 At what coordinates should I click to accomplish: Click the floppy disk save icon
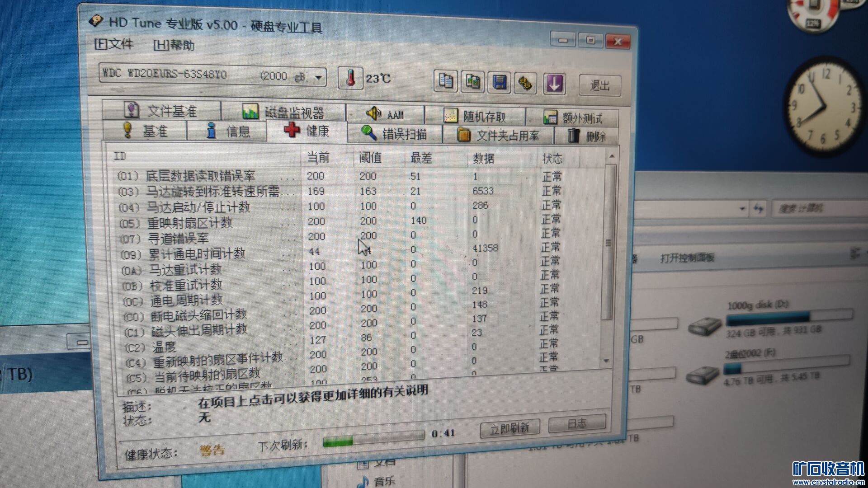coord(499,83)
